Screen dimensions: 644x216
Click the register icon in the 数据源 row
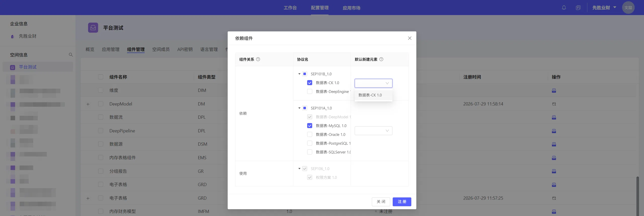tap(554, 144)
